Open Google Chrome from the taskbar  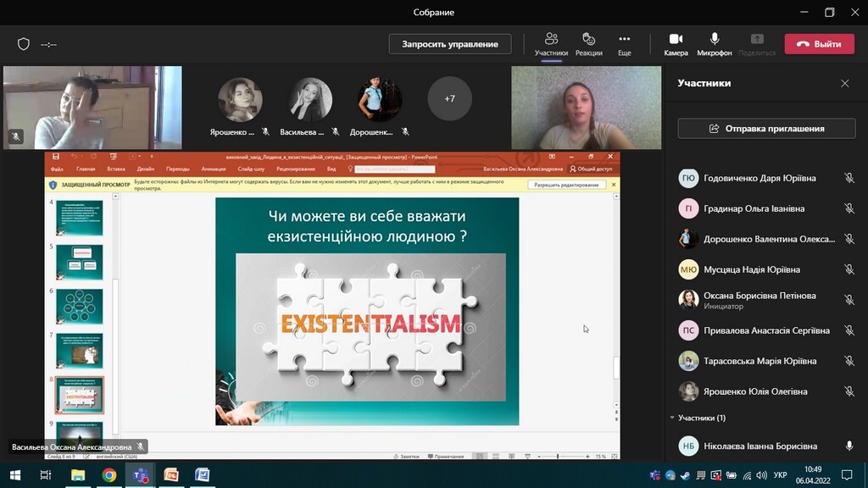point(109,474)
